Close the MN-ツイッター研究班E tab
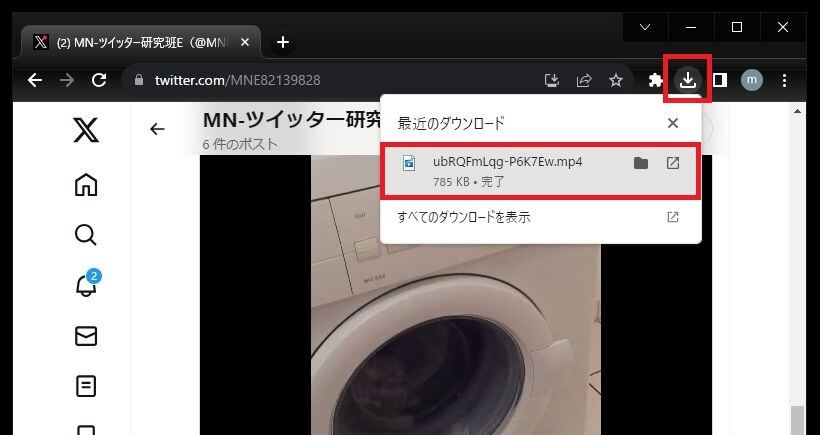This screenshot has height=435, width=820. tap(245, 42)
